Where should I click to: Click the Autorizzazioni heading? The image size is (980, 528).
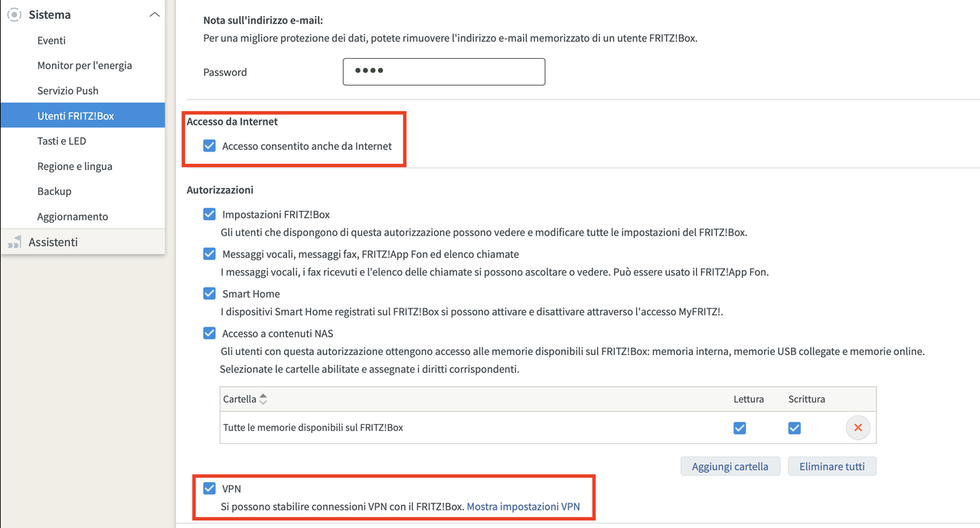[220, 190]
